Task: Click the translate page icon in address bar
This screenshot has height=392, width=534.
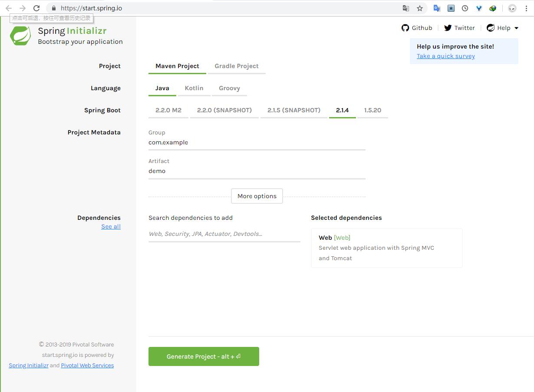Action: [406, 8]
